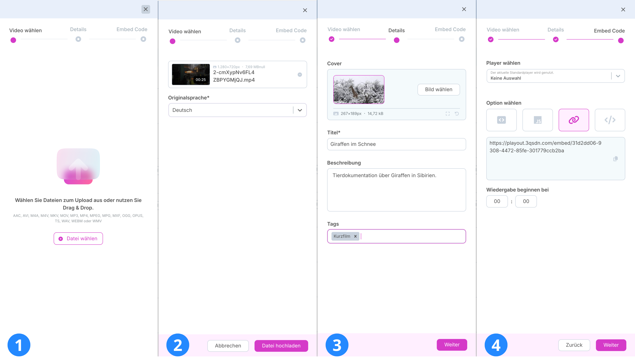Click the Zurück button
This screenshot has width=635, height=364.
[x=574, y=345]
